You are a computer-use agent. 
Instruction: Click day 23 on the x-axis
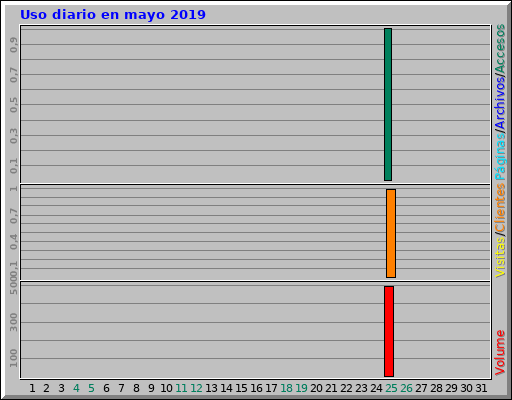(x=361, y=388)
